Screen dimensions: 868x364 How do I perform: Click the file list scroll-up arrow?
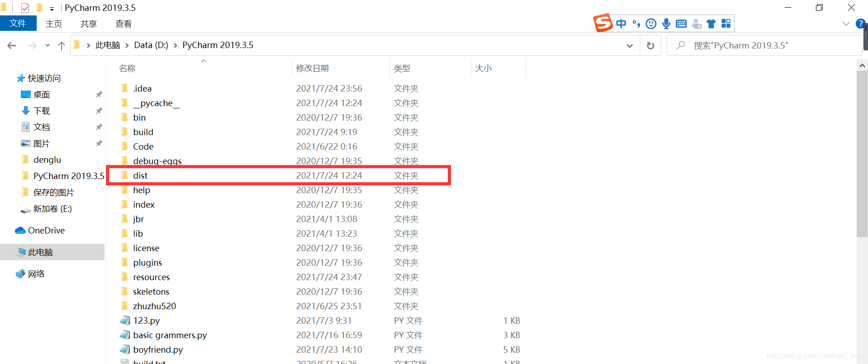coord(862,66)
